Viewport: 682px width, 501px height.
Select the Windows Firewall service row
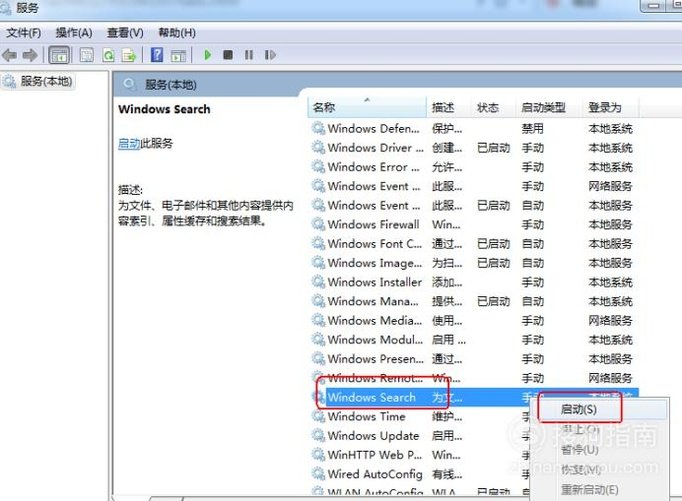click(474, 224)
